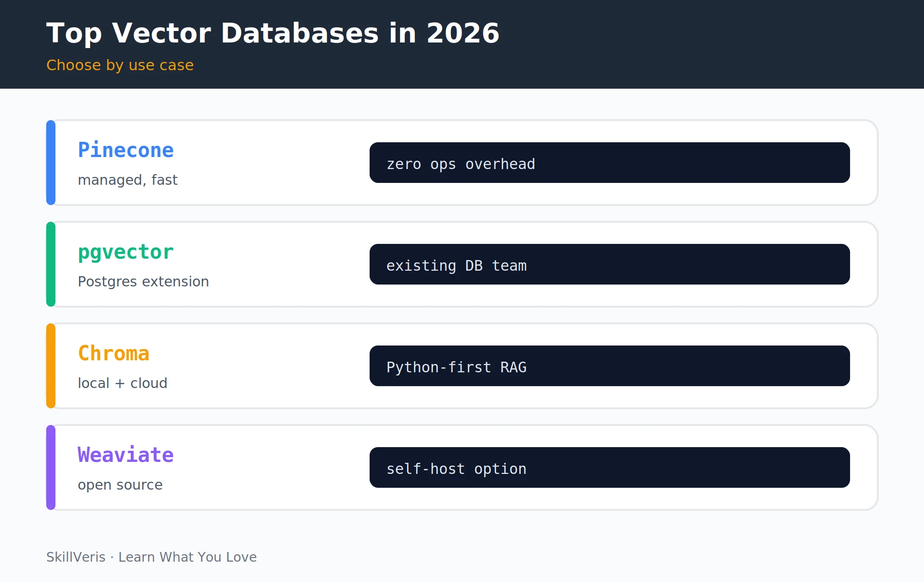Select the Pinecone heading

(x=126, y=150)
